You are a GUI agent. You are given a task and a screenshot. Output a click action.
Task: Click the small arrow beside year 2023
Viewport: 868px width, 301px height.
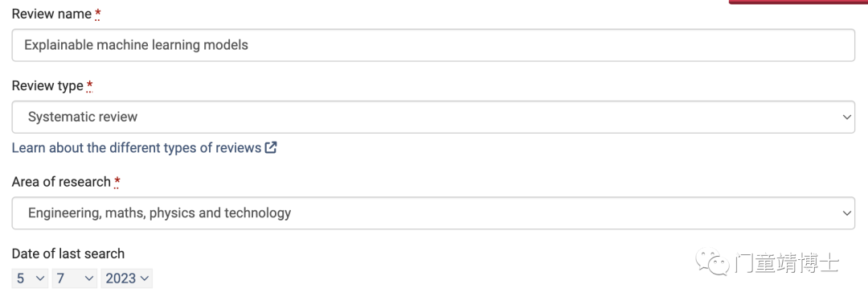(x=145, y=278)
